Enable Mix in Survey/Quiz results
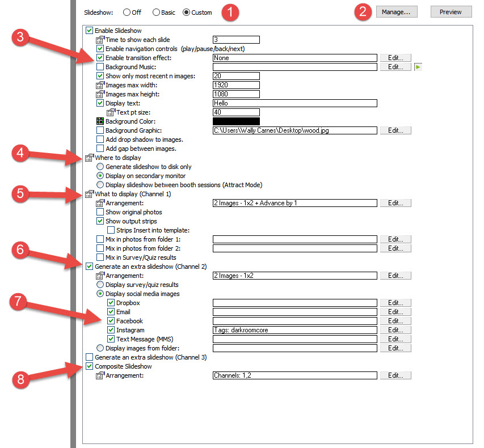Image resolution: width=484 pixels, height=448 pixels. coord(100,257)
